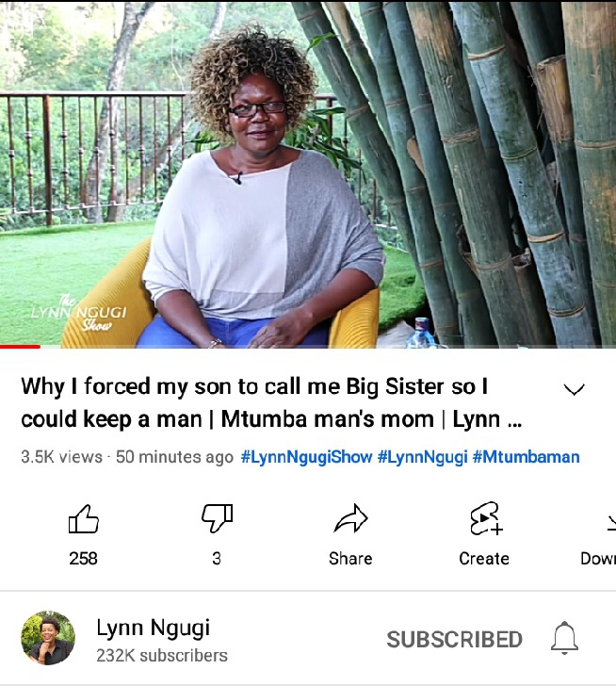Toggle the notification bell for Lynn Ngugi

pyautogui.click(x=564, y=638)
